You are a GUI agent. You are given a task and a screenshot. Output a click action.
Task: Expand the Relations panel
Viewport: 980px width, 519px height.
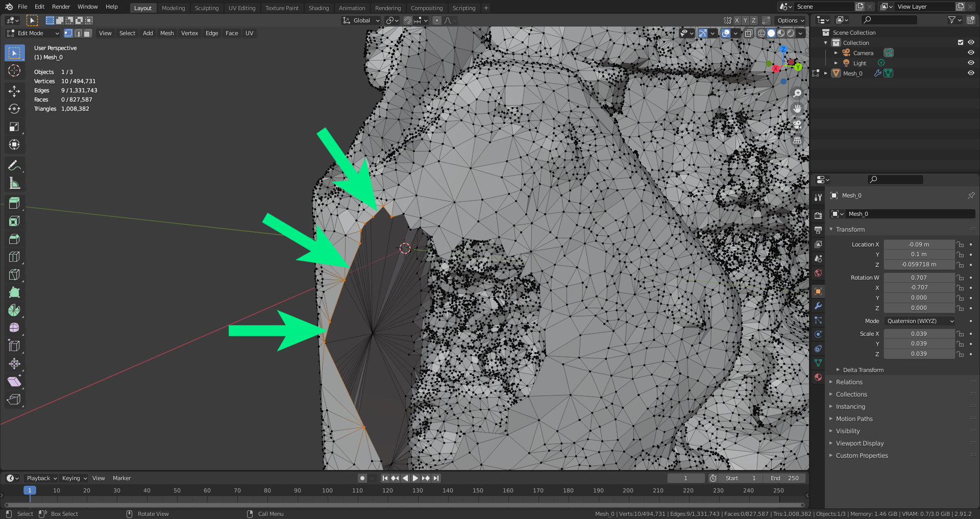849,382
